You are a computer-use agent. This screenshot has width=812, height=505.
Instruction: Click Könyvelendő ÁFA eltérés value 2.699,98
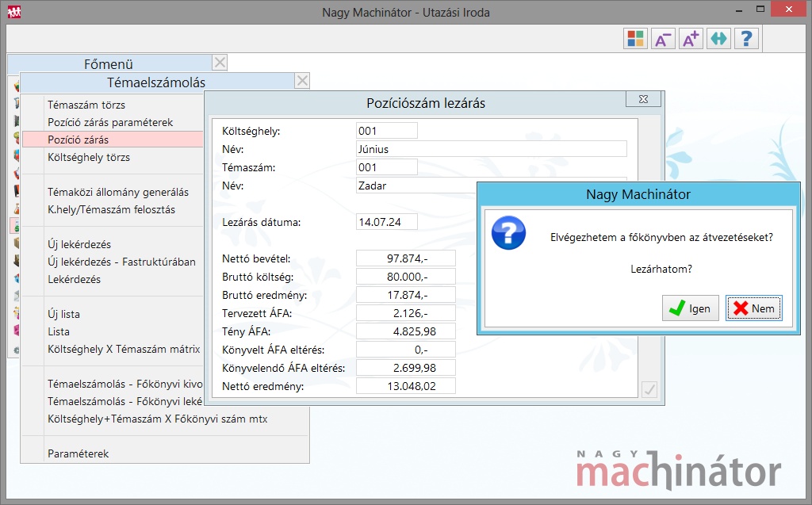406,368
